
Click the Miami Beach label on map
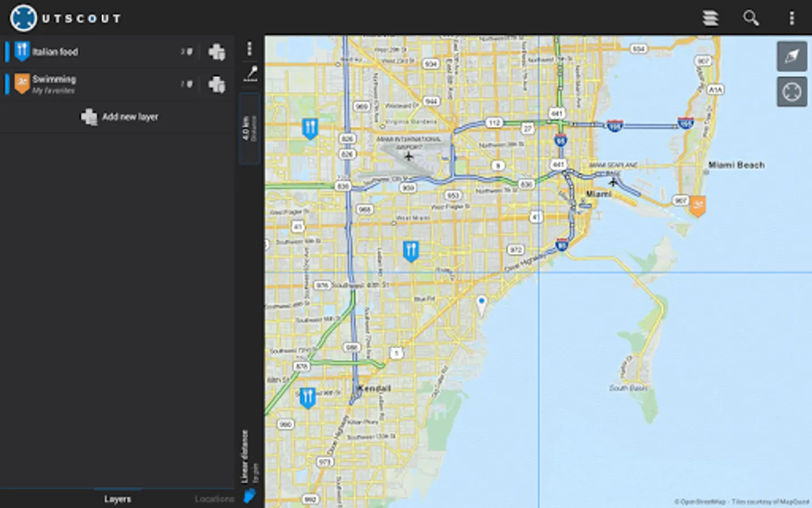pos(736,165)
